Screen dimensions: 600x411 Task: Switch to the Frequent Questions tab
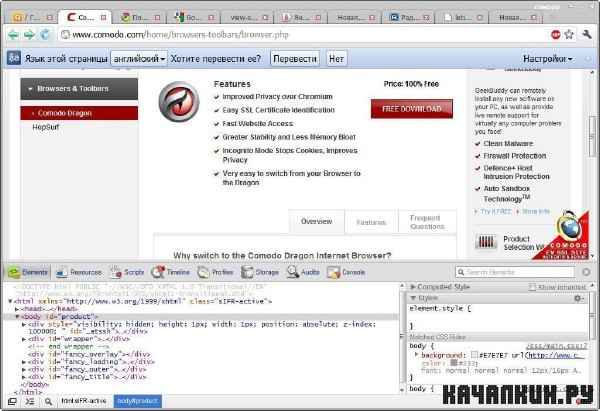[x=427, y=222]
